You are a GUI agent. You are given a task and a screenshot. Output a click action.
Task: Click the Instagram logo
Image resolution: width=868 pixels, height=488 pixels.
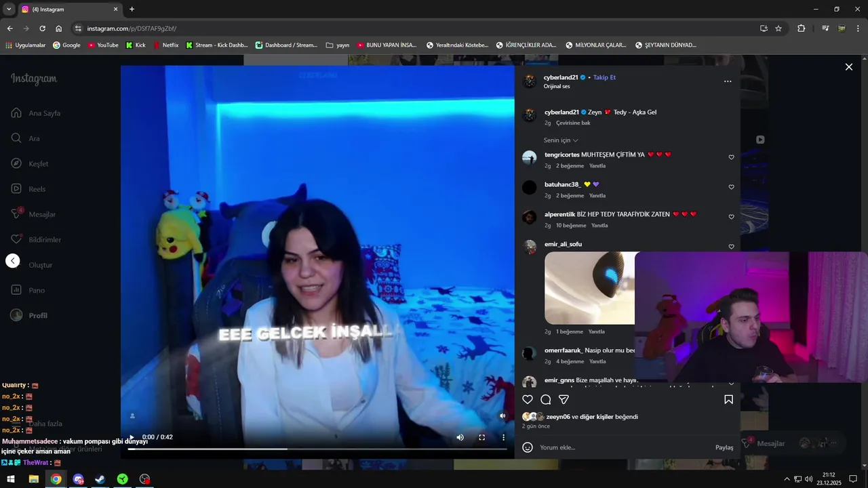[34, 79]
